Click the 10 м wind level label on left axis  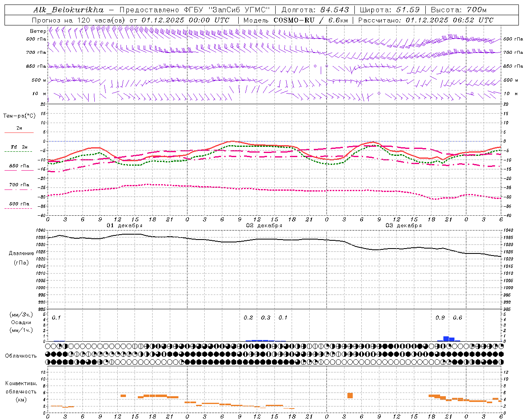pos(39,94)
